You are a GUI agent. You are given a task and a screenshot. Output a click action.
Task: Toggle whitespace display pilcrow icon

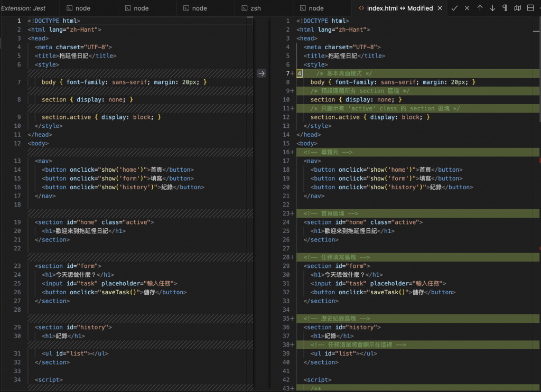pos(505,8)
